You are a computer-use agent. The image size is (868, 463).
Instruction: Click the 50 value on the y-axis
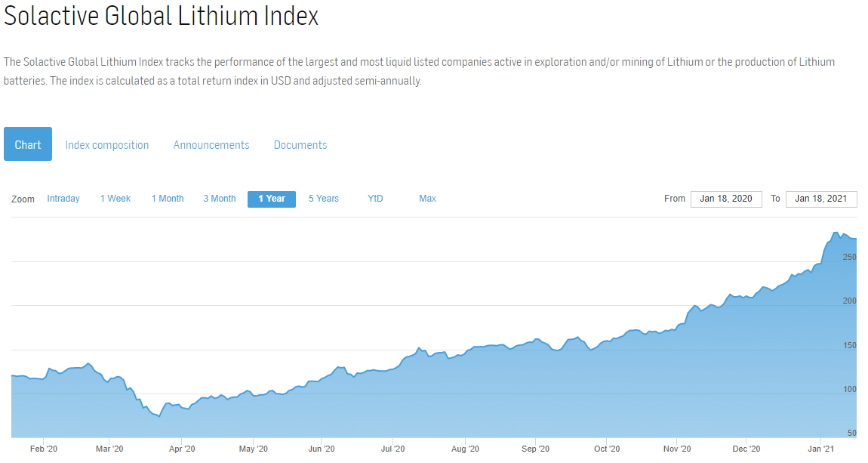click(x=851, y=433)
